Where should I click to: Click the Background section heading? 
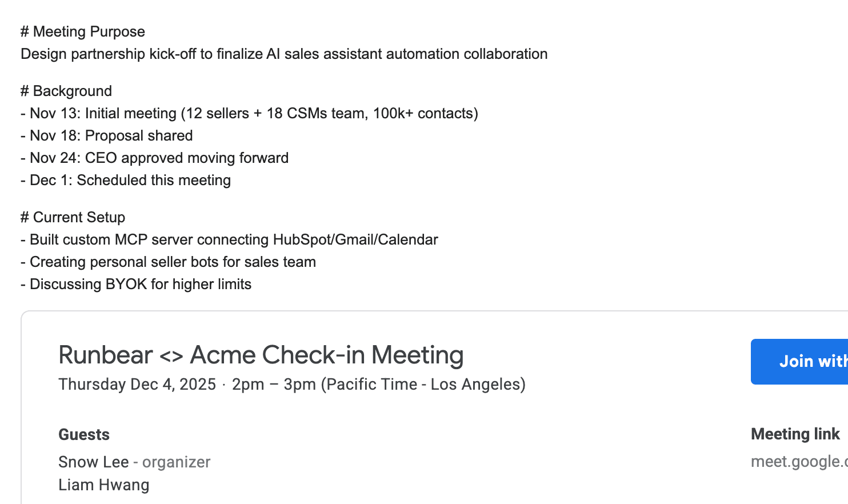coord(66,90)
